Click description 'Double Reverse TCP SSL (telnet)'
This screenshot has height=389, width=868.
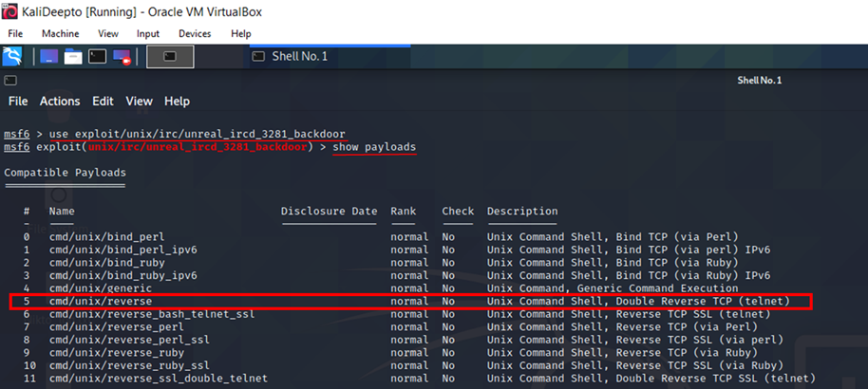(x=716, y=379)
